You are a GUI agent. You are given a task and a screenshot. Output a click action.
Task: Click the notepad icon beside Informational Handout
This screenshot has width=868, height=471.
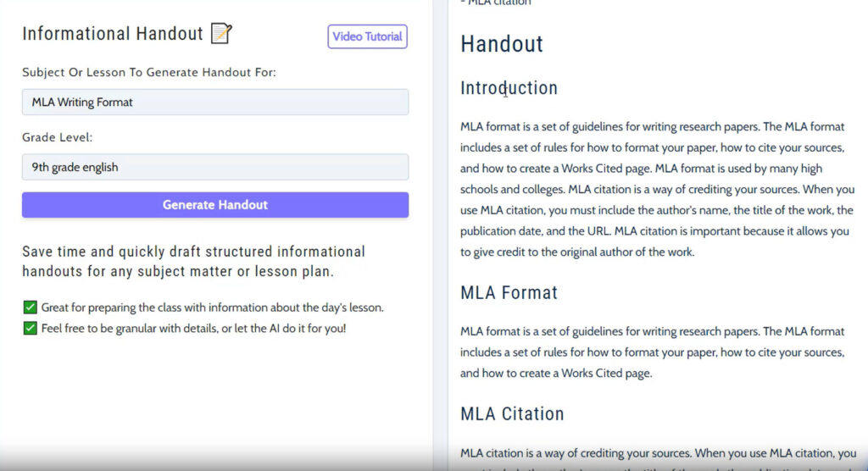221,33
